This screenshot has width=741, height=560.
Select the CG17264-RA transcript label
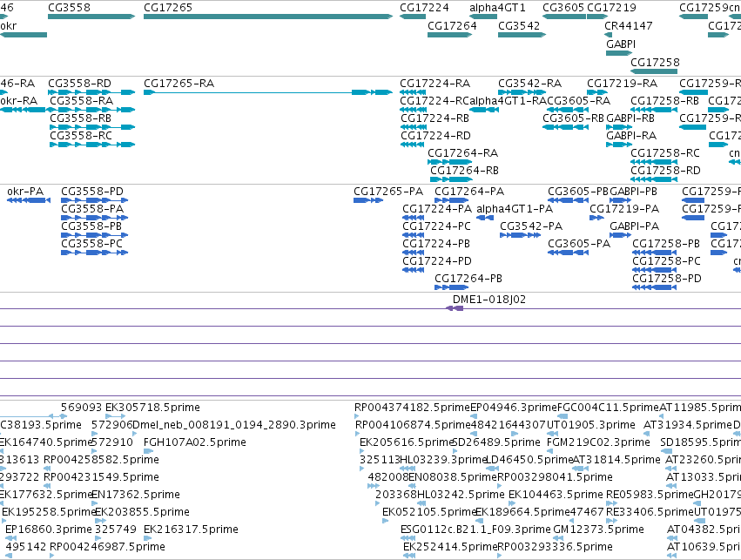[462, 153]
